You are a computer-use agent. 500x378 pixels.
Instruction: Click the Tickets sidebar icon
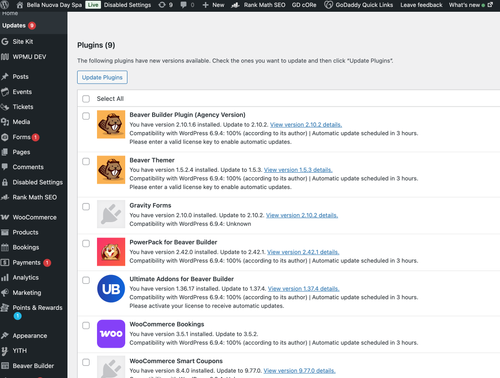[5, 107]
